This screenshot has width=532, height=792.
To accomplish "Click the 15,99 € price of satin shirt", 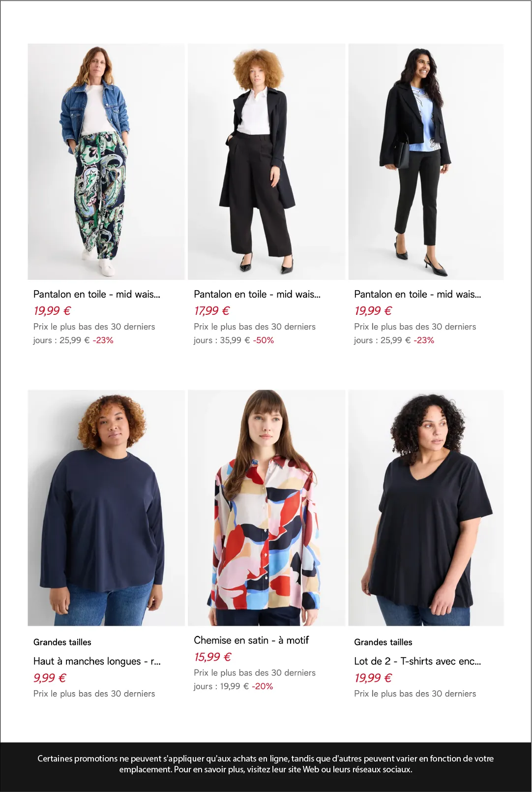I will (x=212, y=657).
